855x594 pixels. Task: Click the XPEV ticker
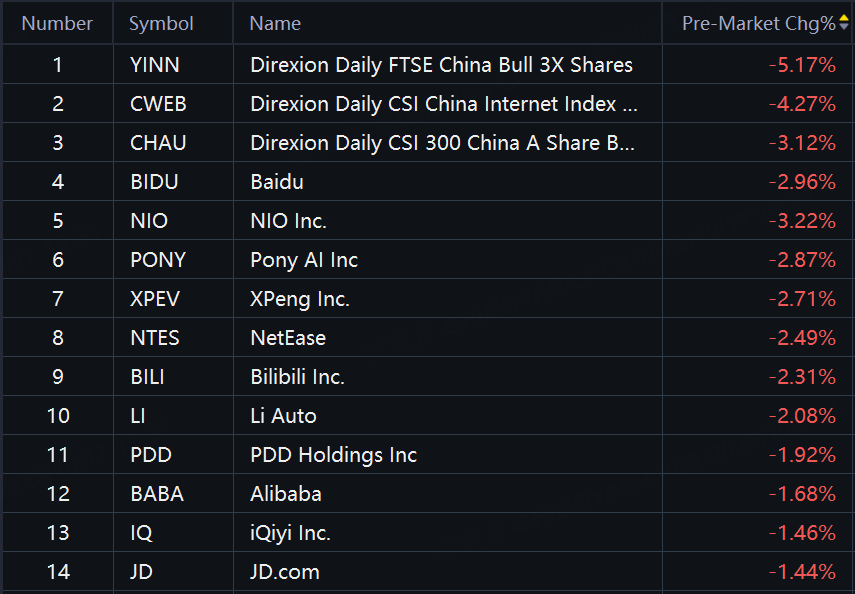(x=155, y=299)
